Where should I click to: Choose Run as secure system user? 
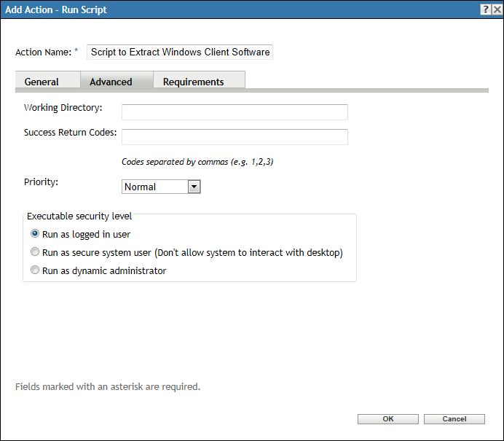pos(35,251)
